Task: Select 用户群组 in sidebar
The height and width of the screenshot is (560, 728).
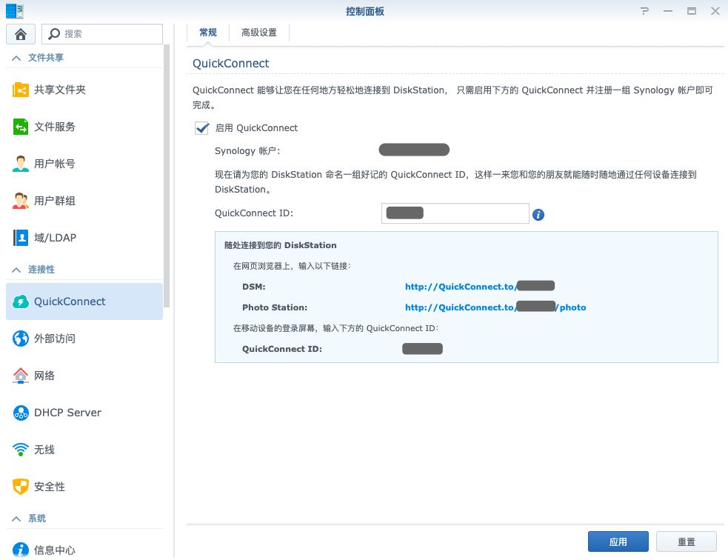Action: 84,201
